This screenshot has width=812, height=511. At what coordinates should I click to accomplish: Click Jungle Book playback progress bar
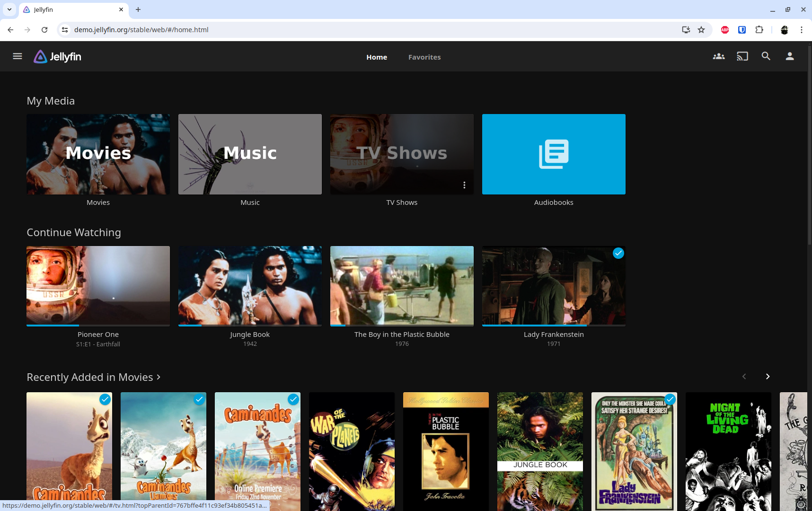coord(250,326)
